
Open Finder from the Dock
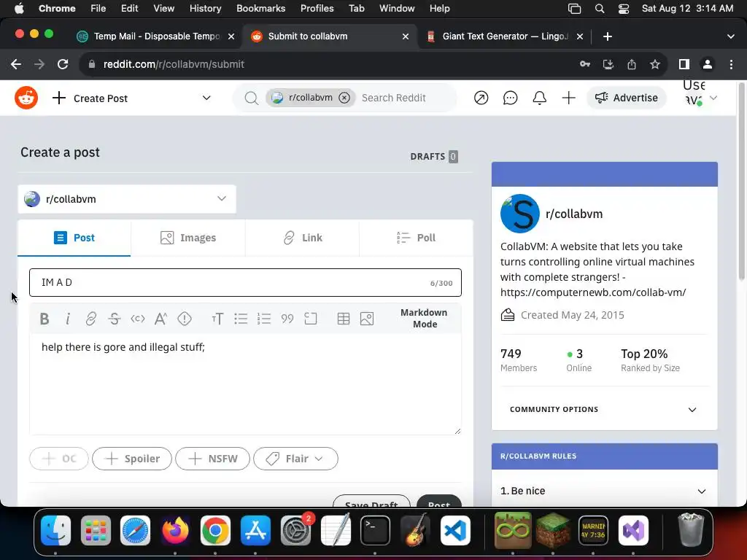(x=55, y=531)
